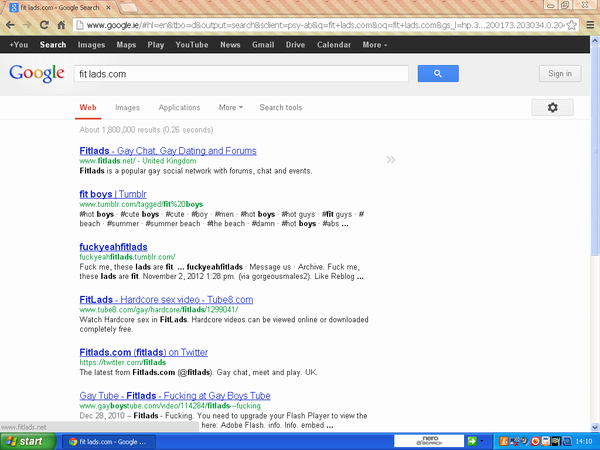The image size is (600, 450).
Task: Click the browser forward arrow
Action: click(x=27, y=25)
